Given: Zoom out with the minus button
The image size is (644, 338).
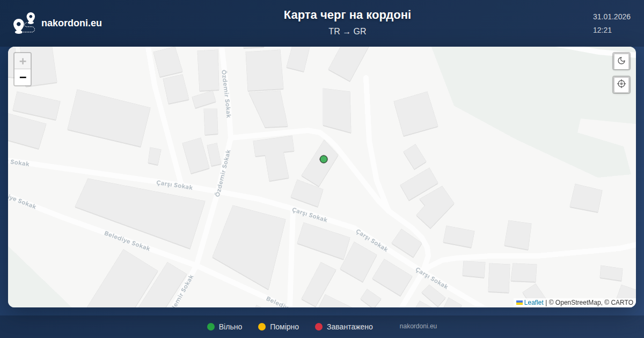Looking at the screenshot, I should pyautogui.click(x=23, y=78).
